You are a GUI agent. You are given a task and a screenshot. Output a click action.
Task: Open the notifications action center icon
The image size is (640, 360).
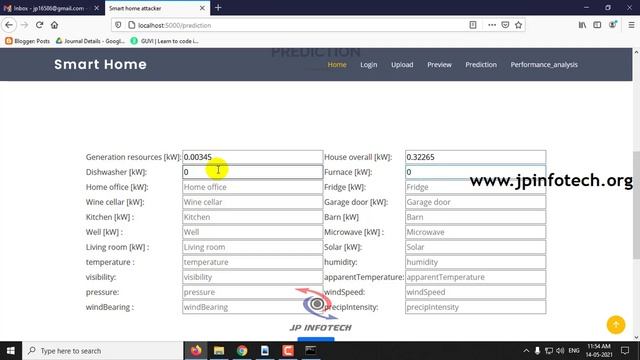coord(625,351)
